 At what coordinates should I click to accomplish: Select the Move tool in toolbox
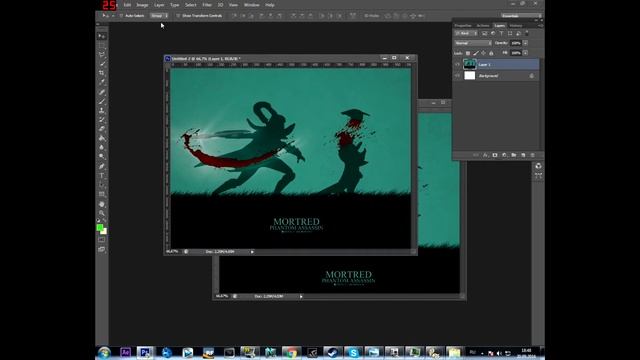tap(102, 36)
